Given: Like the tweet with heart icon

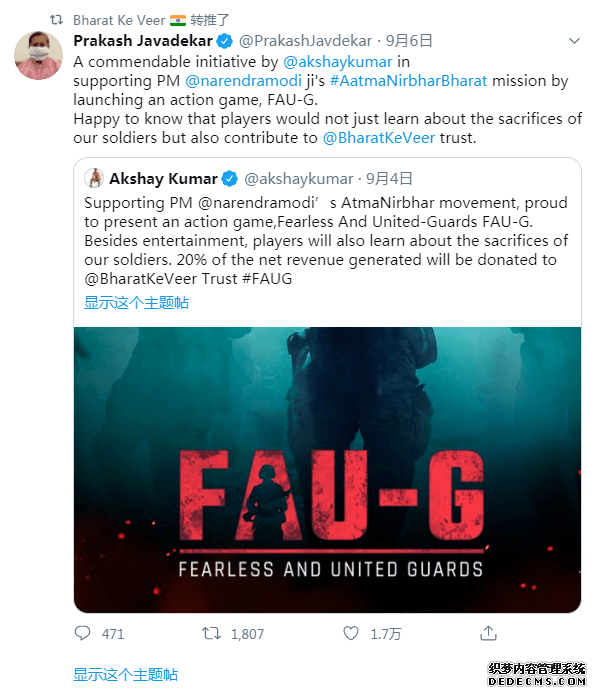Looking at the screenshot, I should click(351, 633).
